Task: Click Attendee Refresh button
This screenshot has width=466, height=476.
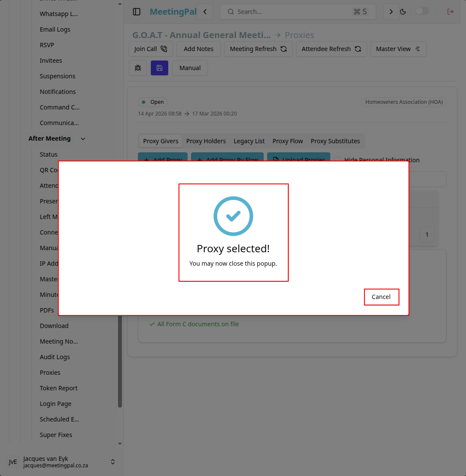Action: click(x=331, y=49)
